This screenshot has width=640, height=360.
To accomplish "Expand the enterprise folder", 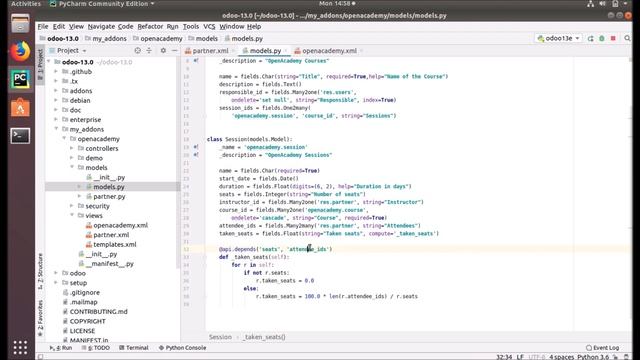I will click(x=56, y=120).
